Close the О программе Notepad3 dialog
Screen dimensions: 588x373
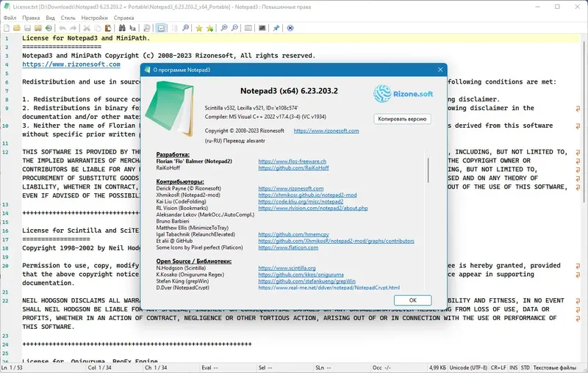(x=440, y=70)
